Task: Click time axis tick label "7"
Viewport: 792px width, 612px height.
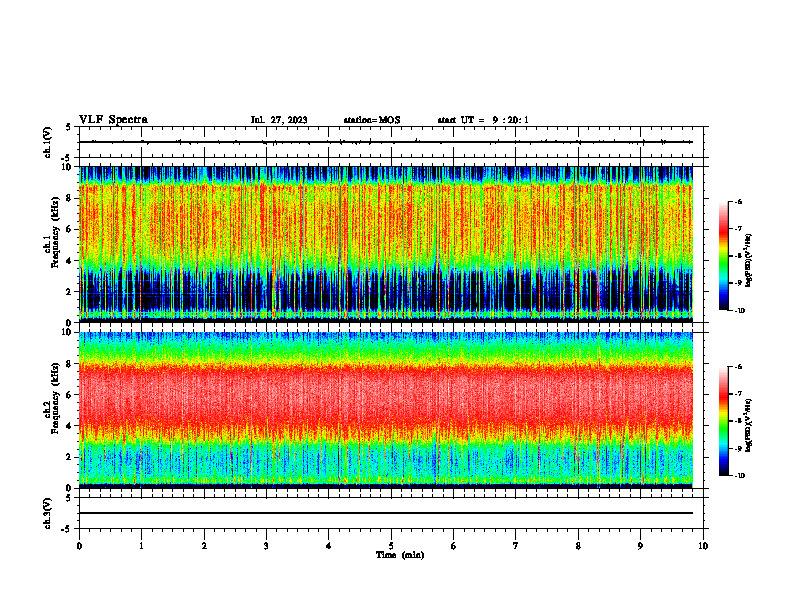Action: coord(516,546)
